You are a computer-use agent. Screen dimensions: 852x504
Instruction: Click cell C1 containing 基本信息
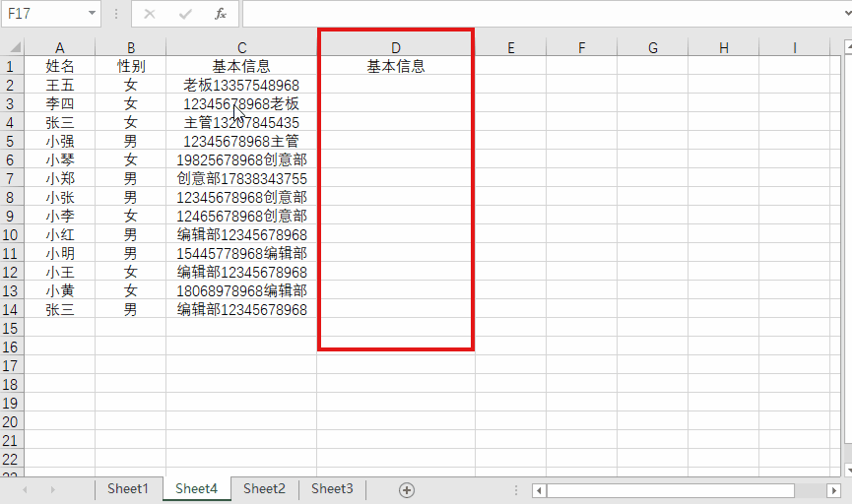coord(241,66)
